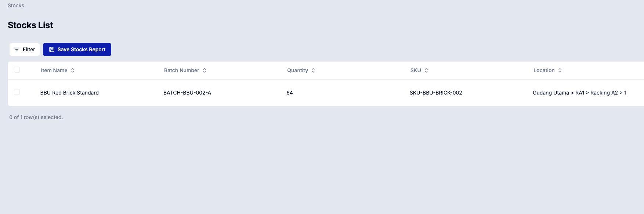
Task: Sort the SKU column via arrows icon
Action: tap(426, 70)
